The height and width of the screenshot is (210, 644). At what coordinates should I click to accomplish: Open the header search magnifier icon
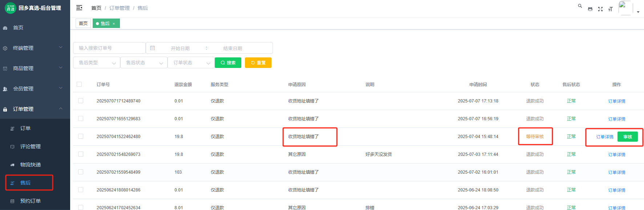580,6
